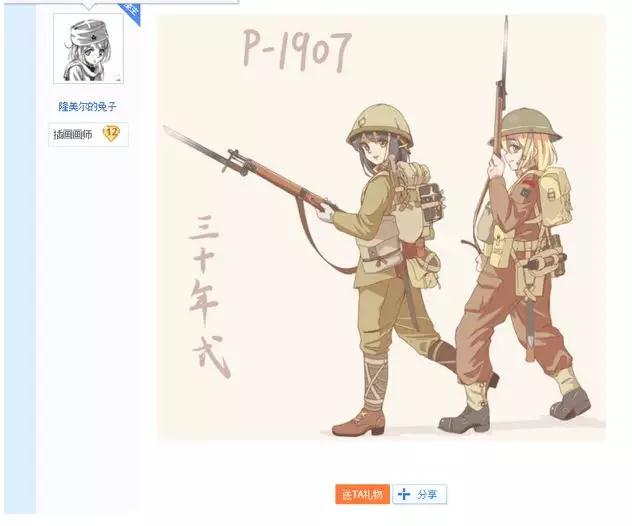Click the 三十年式 vertical caption in illustration
This screenshot has height=526, width=632.
208,296
